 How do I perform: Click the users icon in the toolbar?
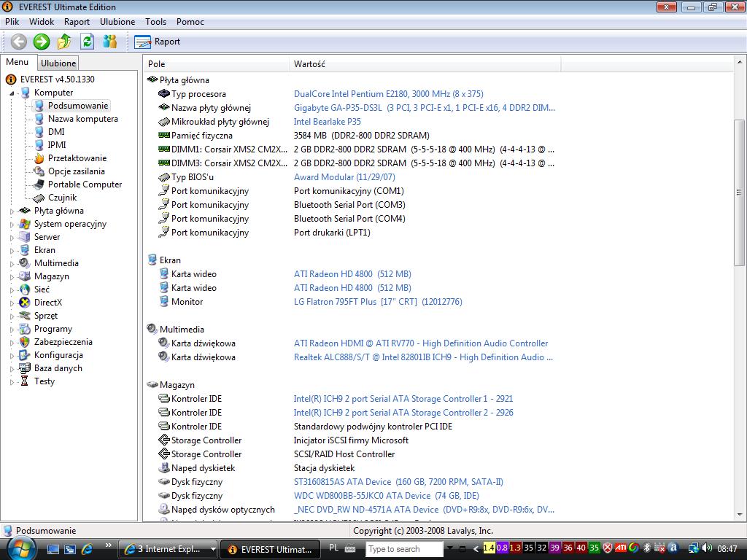click(110, 42)
